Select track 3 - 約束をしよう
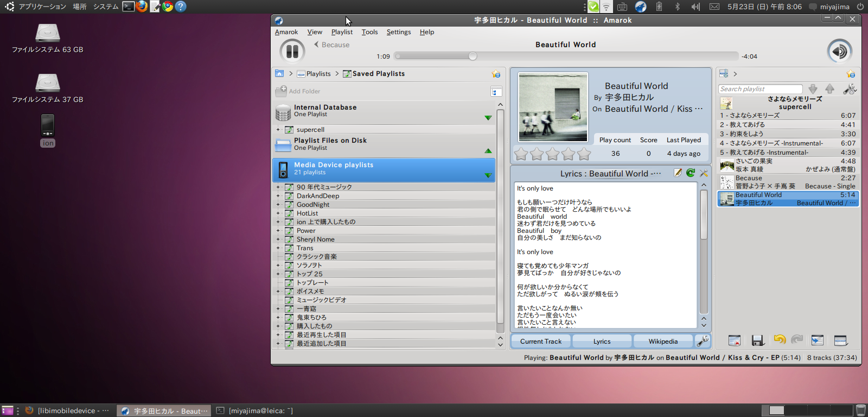868x417 pixels. point(788,134)
